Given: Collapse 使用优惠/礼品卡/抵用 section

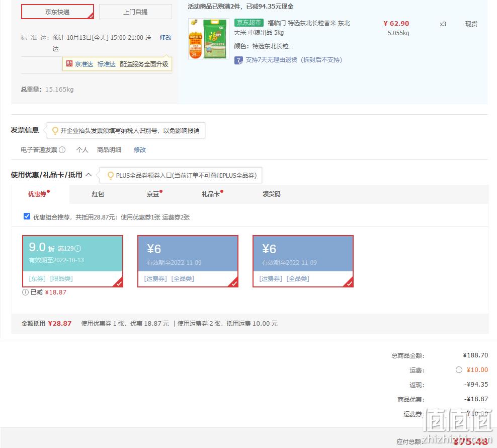Looking at the screenshot, I should click(x=89, y=175).
